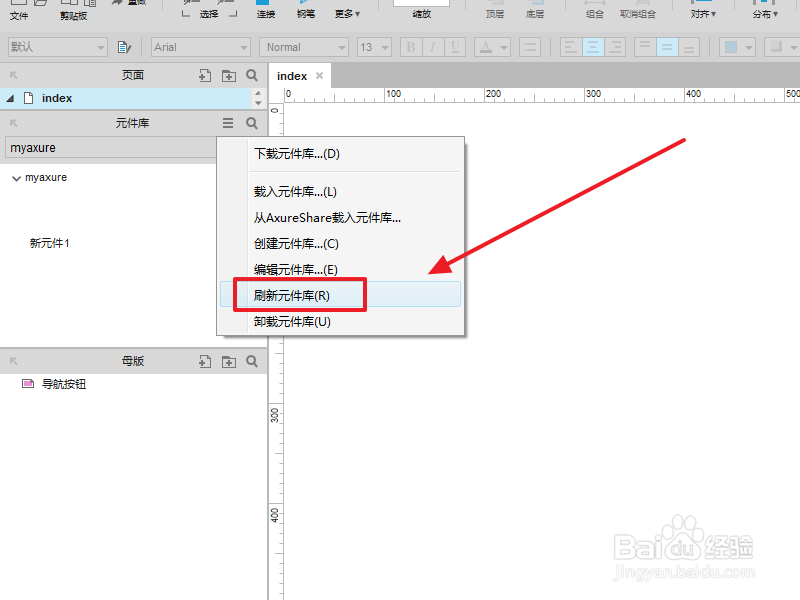Toggle italic formatting
This screenshot has width=800, height=600.
[433, 47]
